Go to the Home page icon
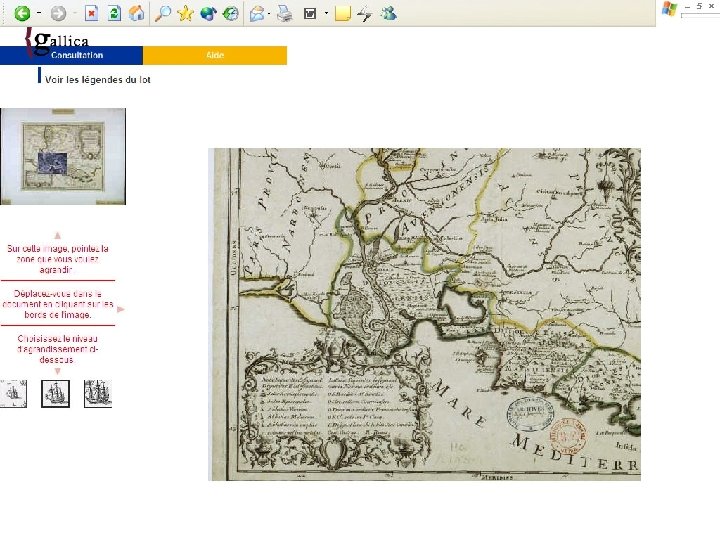 click(x=137, y=14)
